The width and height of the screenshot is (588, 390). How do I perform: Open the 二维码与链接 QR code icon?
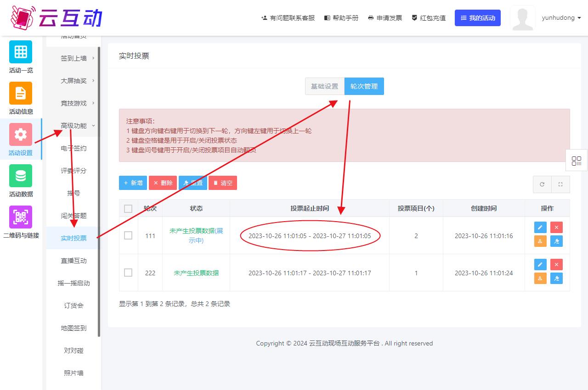21,217
